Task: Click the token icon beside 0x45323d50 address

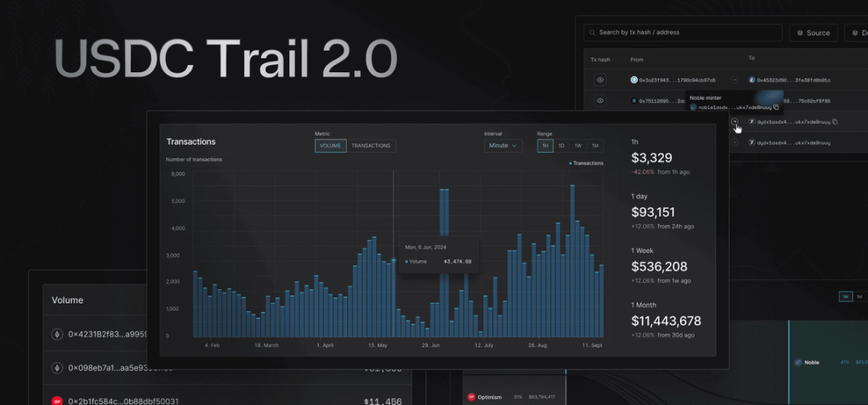Action: (x=752, y=80)
